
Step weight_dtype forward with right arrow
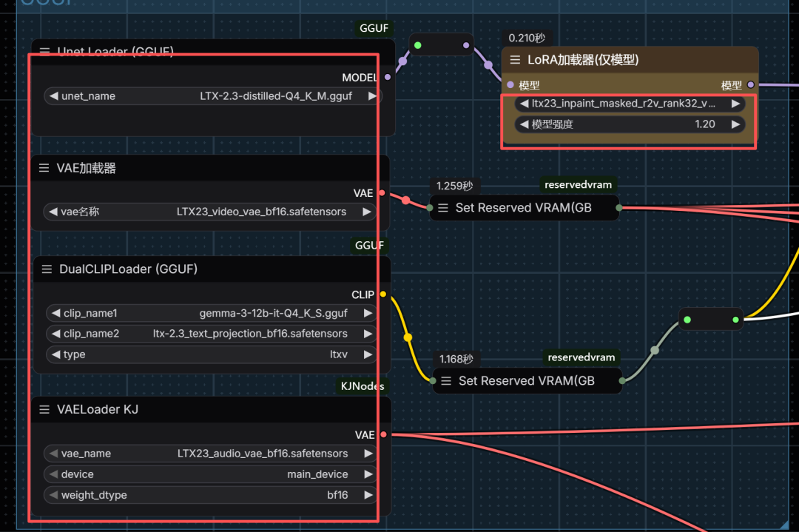[x=368, y=495]
